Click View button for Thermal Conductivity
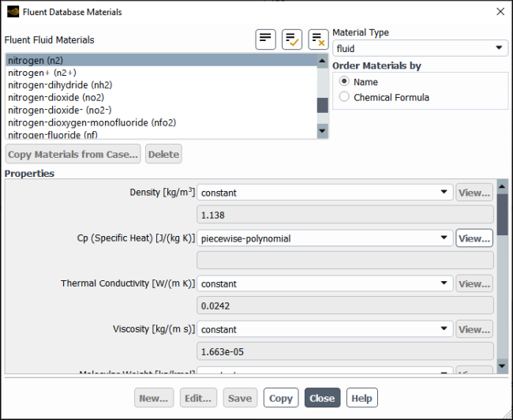 click(474, 283)
